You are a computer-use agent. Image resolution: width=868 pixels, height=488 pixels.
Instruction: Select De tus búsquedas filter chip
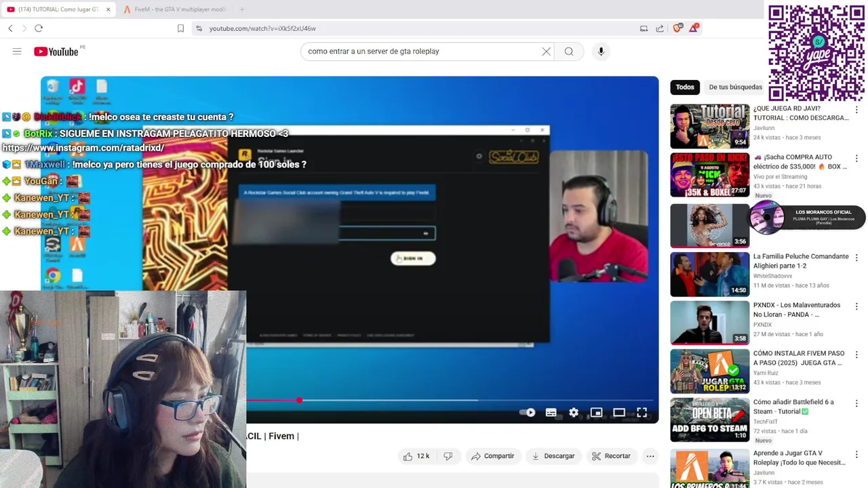click(x=735, y=87)
